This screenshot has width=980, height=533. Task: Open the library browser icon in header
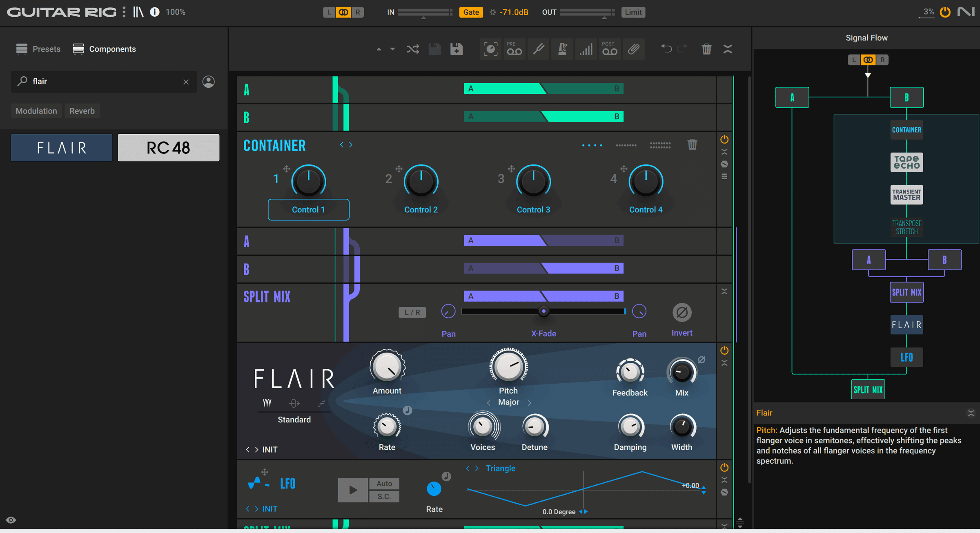pyautogui.click(x=138, y=12)
